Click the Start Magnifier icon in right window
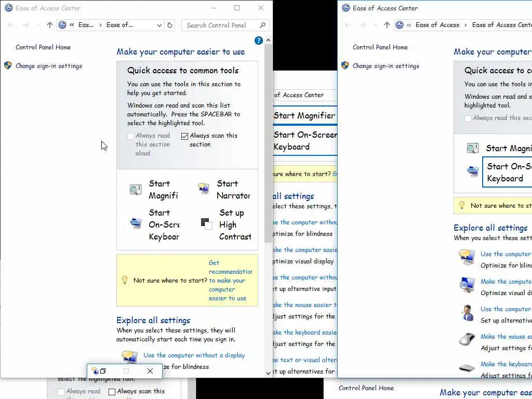The height and width of the screenshot is (399, 532). click(473, 148)
